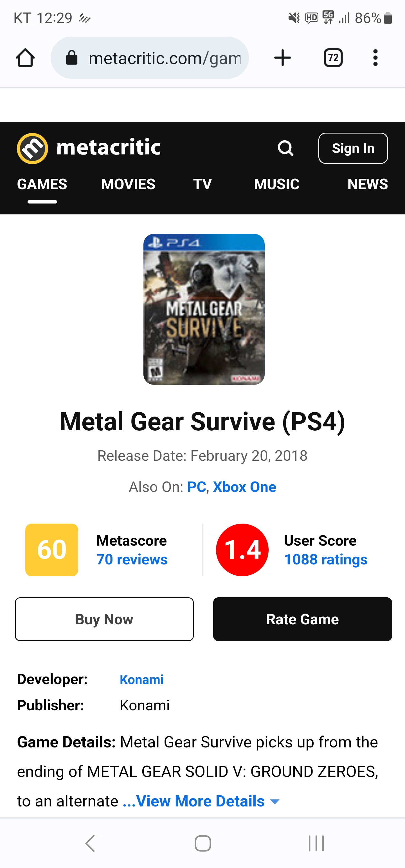
Task: Tap the Metal Gear Survive cover art
Action: coord(204,309)
